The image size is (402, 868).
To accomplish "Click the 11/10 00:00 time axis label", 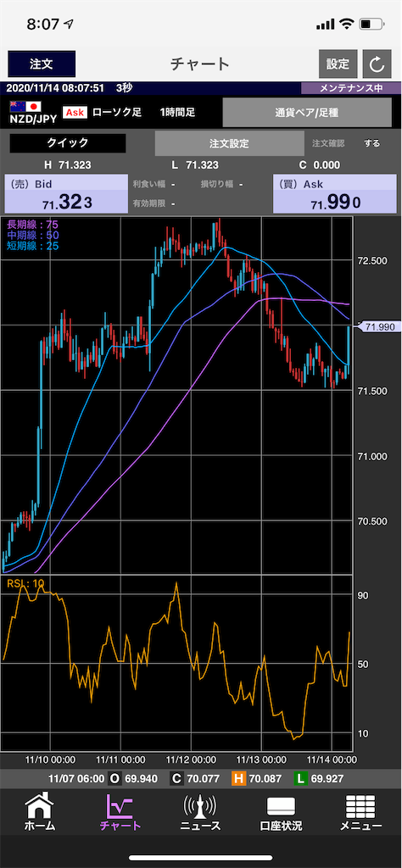I will (51, 759).
